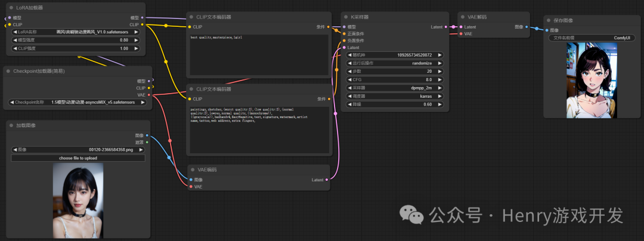This screenshot has height=241, width=644.
Task: Increase 模型强度 with its right arrow
Action: coord(135,40)
